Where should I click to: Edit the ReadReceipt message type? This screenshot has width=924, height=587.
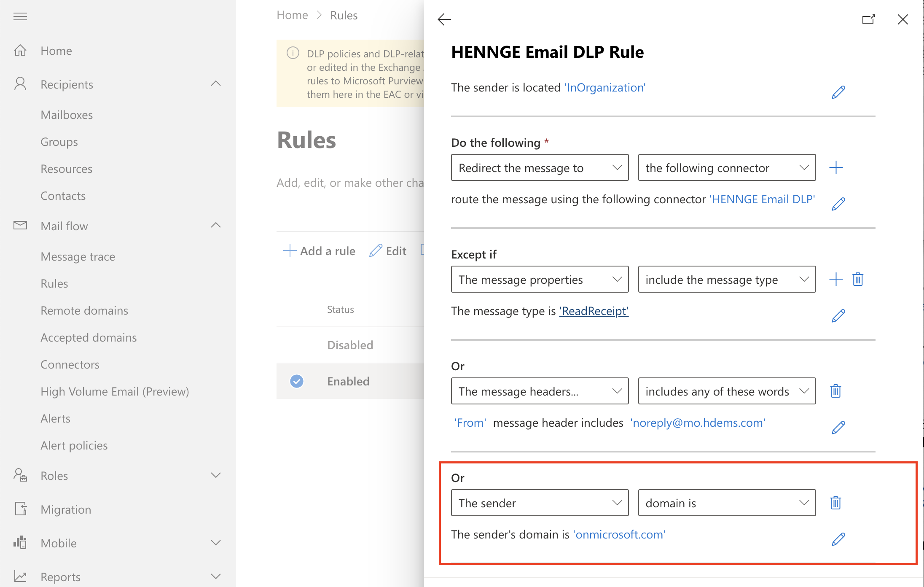pos(838,315)
